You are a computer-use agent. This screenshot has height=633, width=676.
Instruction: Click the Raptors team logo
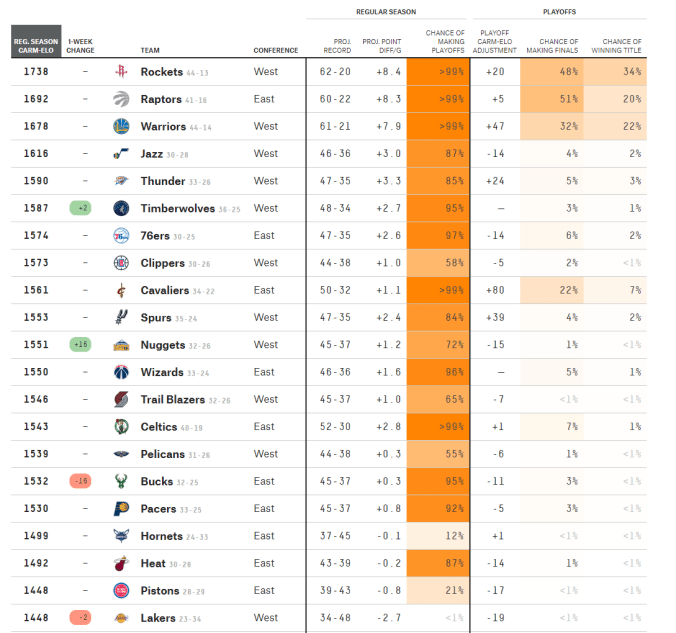(x=121, y=99)
